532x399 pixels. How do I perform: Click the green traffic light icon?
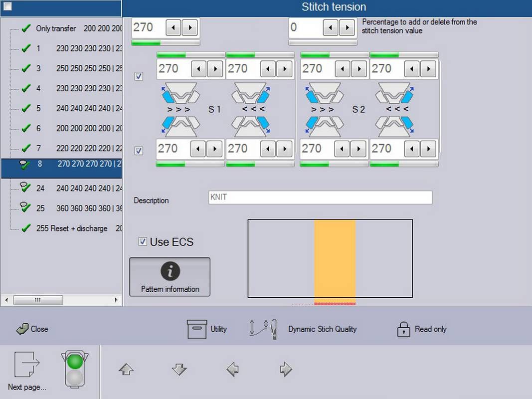click(75, 370)
